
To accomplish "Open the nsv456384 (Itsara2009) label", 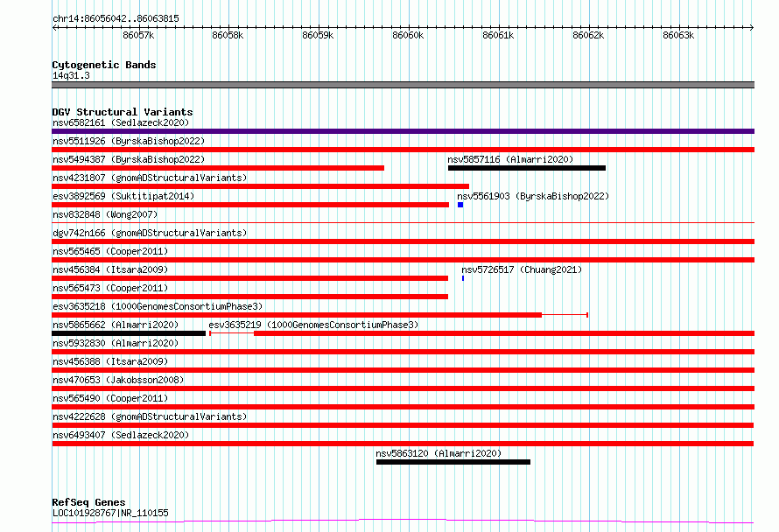I will point(110,269).
